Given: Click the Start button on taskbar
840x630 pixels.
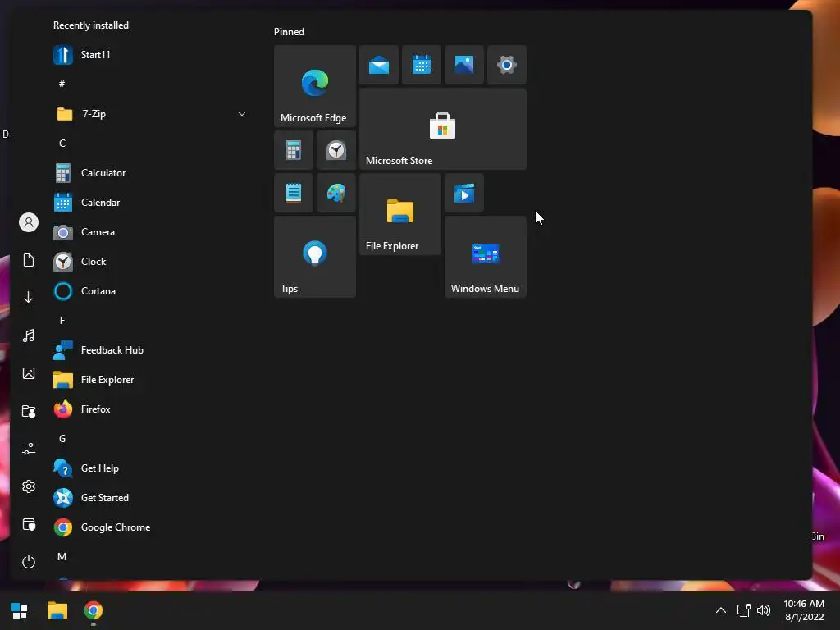Looking at the screenshot, I should coord(20,610).
